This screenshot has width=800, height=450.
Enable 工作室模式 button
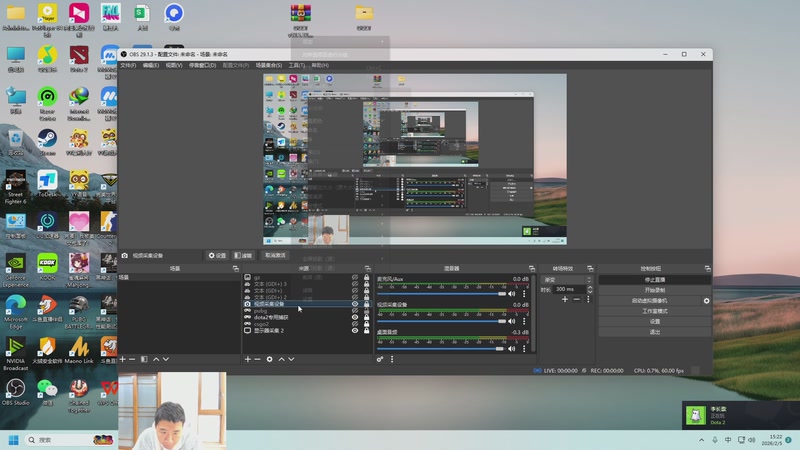pyautogui.click(x=655, y=311)
